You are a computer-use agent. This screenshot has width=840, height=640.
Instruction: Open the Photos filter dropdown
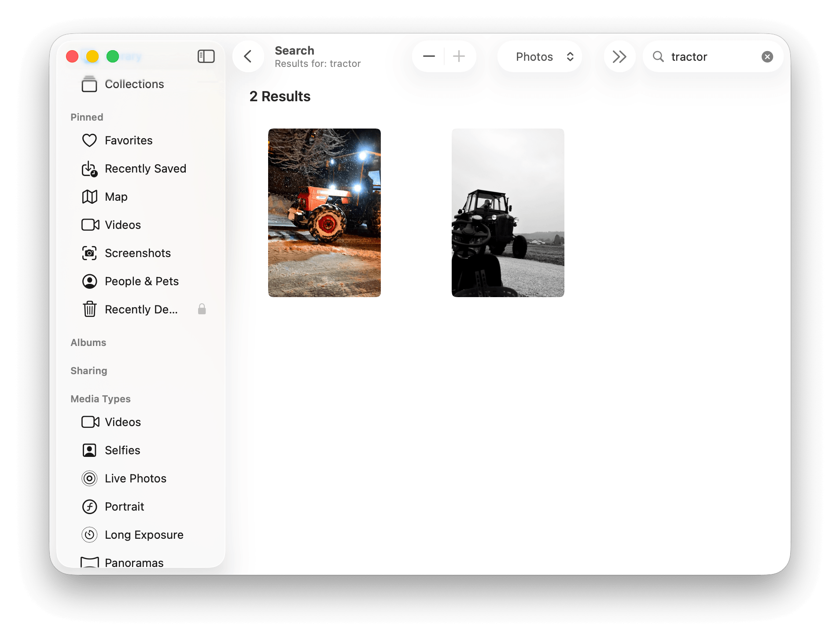[539, 56]
